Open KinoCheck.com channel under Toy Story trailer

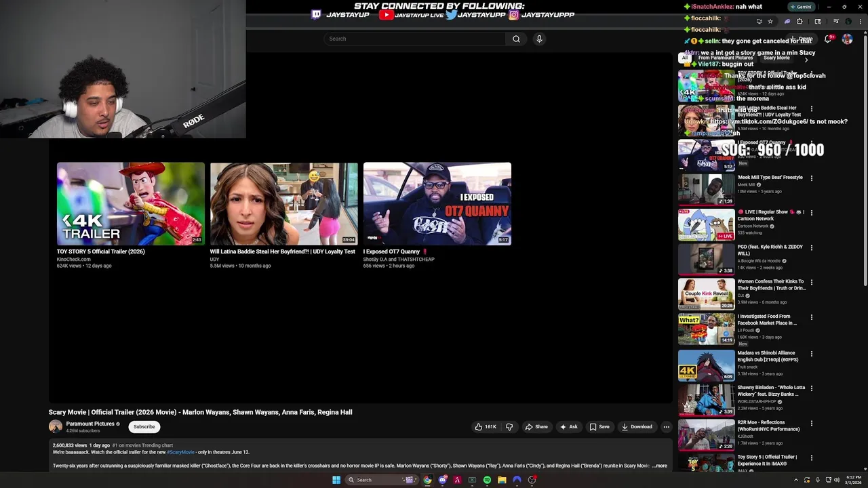click(x=73, y=259)
